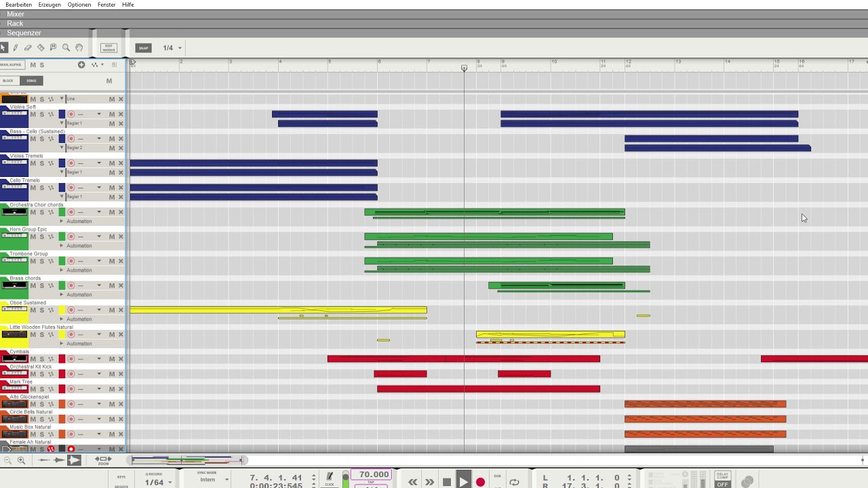Select the Magnify tool

(x=66, y=47)
